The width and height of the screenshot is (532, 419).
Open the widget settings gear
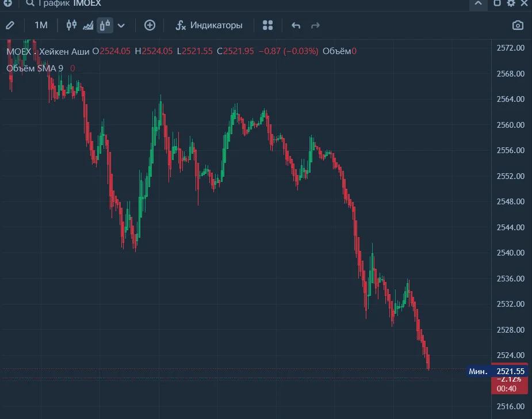[511, 3]
